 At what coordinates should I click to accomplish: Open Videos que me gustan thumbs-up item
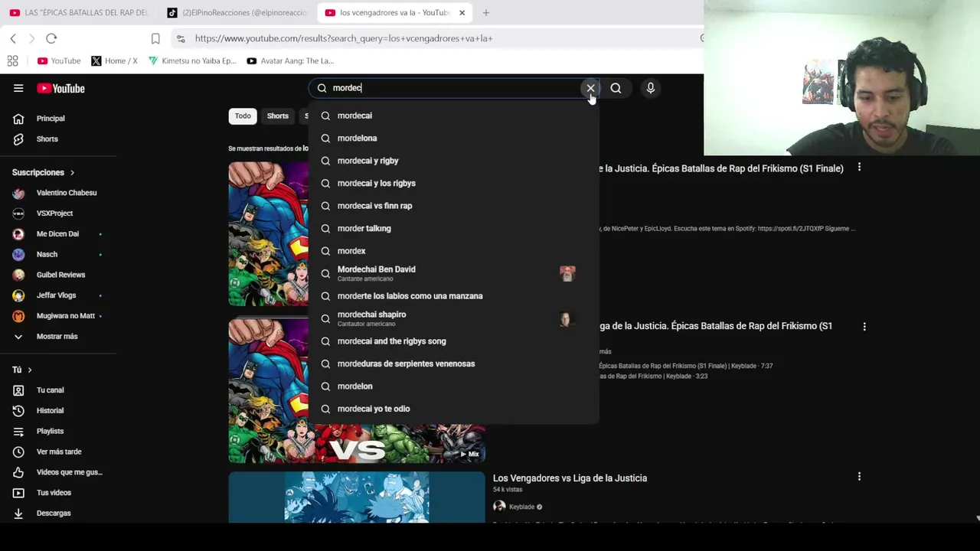pos(58,472)
